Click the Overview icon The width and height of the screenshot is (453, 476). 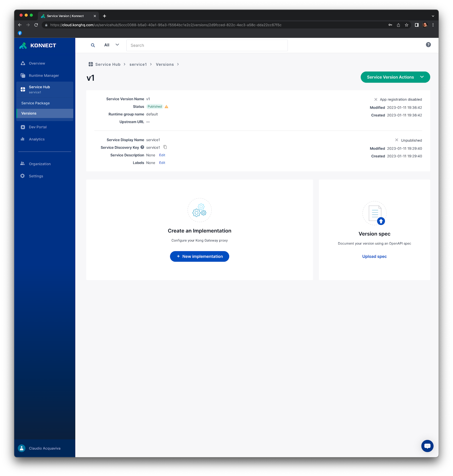click(x=23, y=63)
